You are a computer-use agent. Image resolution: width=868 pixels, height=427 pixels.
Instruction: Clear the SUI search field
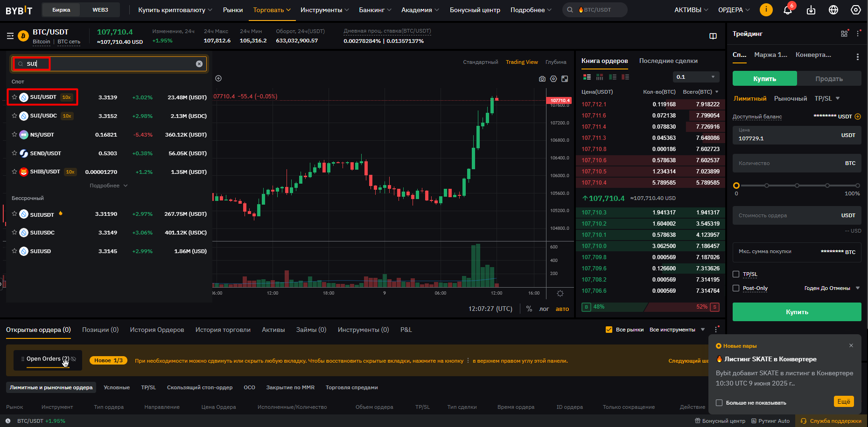coord(199,64)
